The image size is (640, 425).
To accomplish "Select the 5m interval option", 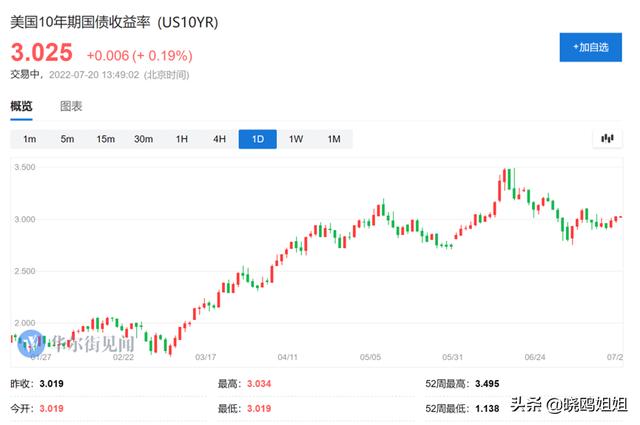I will point(67,139).
